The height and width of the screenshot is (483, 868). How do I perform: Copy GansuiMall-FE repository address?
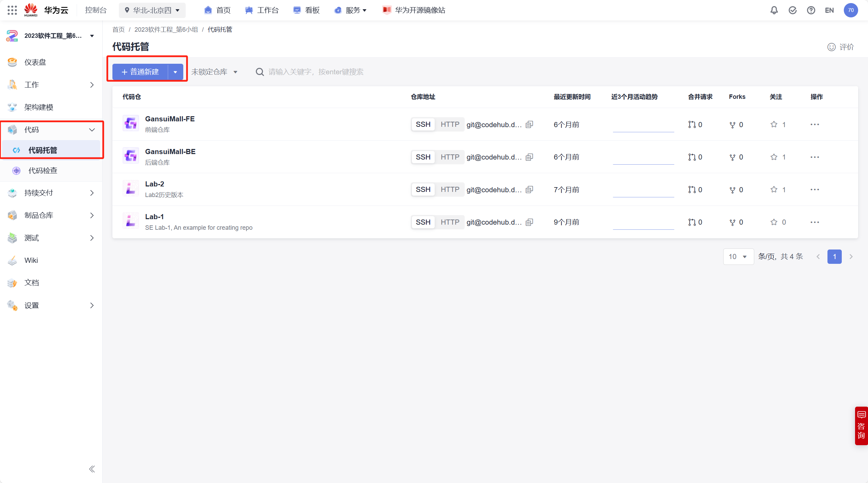pos(529,124)
